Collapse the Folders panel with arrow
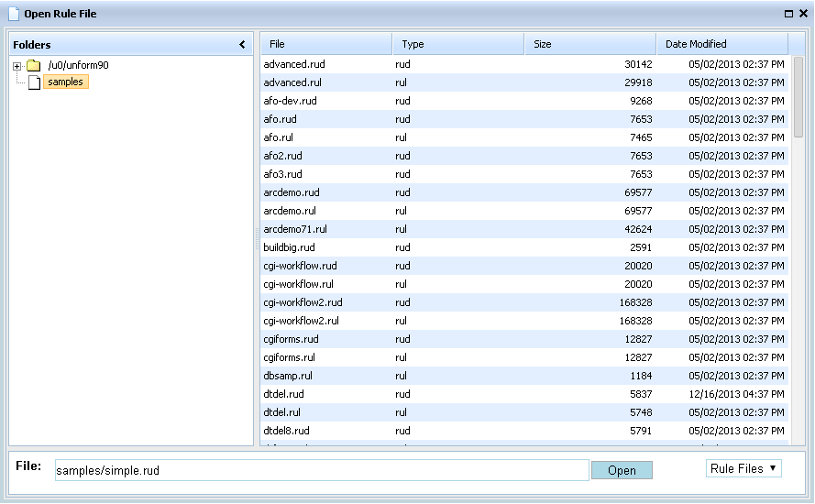 pos(242,45)
